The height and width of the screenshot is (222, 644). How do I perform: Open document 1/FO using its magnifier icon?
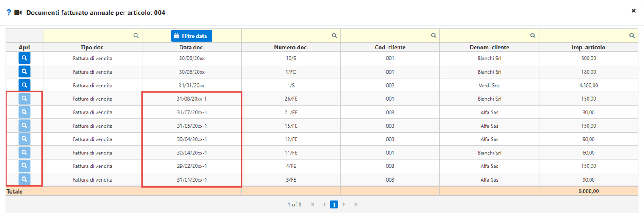(x=24, y=71)
